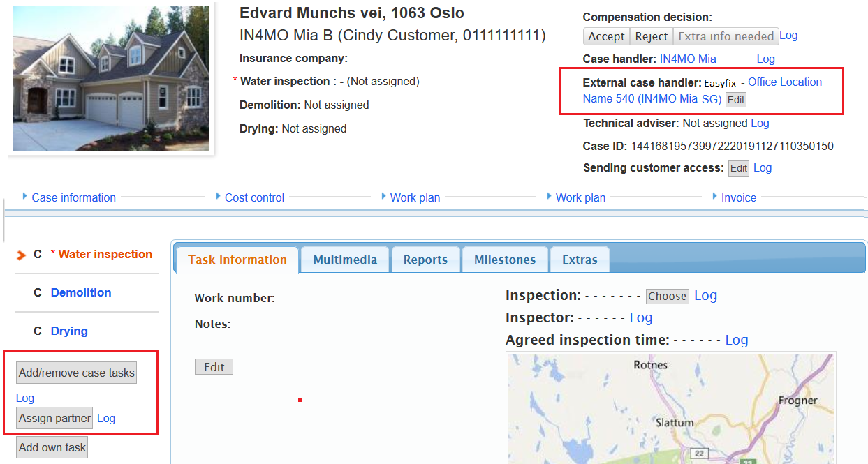Open the Drying task
Viewport: 868px width, 464px height.
tap(69, 331)
